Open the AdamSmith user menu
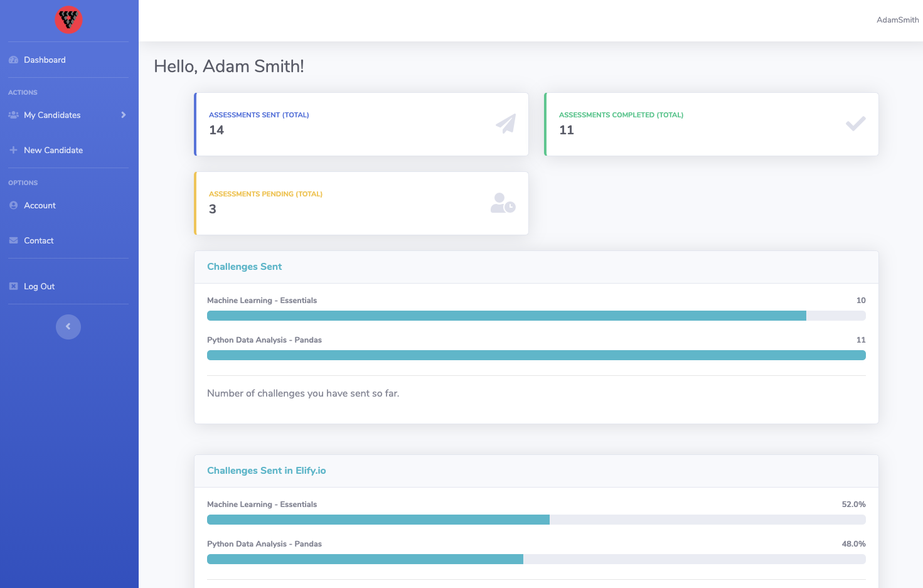 click(x=897, y=20)
